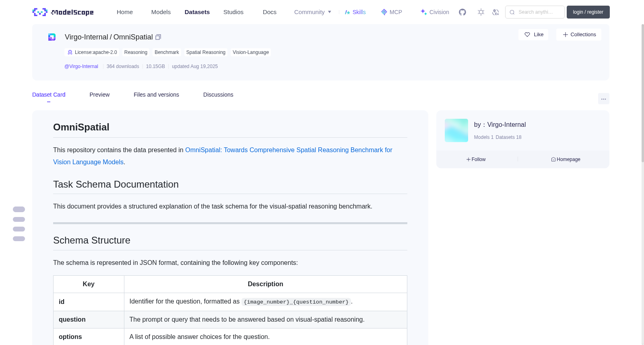Like this dataset with the heart button
This screenshot has height=345, width=644.
point(533,35)
